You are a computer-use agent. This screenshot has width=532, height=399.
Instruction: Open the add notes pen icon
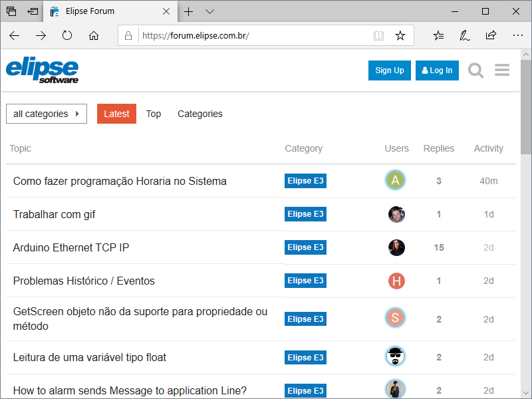coord(465,35)
